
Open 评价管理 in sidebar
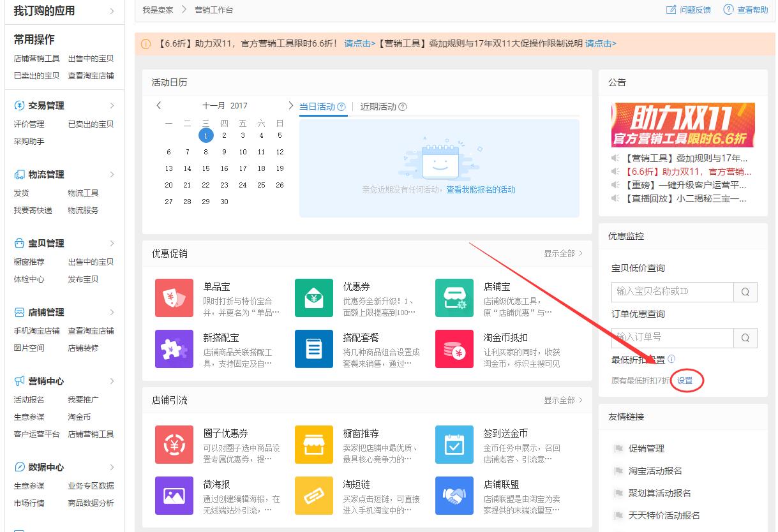(x=29, y=124)
